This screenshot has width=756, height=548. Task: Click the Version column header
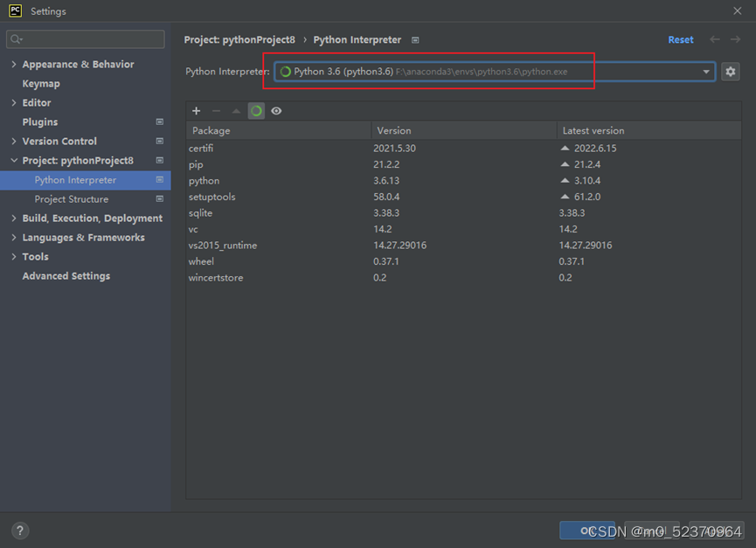[464, 130]
